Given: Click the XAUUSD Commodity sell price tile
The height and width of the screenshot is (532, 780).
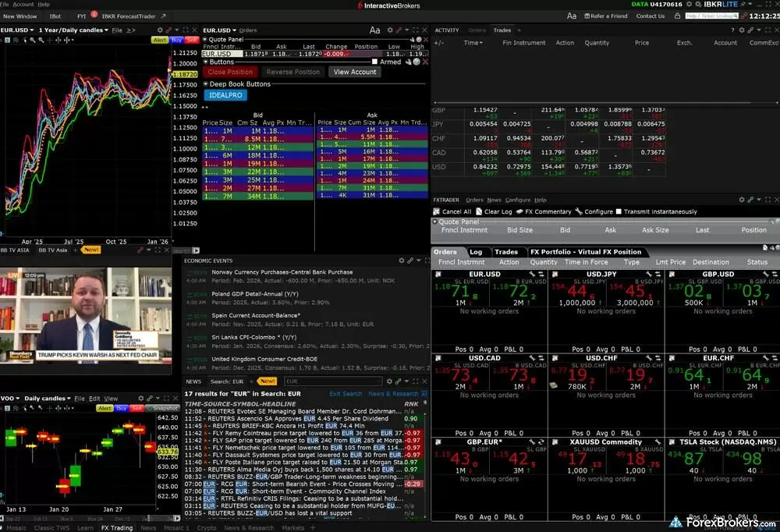Looking at the screenshot, I should (x=577, y=460).
